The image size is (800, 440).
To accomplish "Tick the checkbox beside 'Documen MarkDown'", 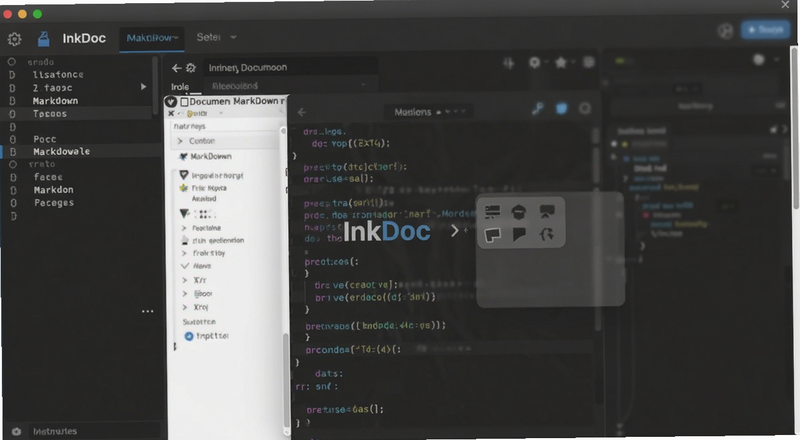I will pyautogui.click(x=184, y=102).
